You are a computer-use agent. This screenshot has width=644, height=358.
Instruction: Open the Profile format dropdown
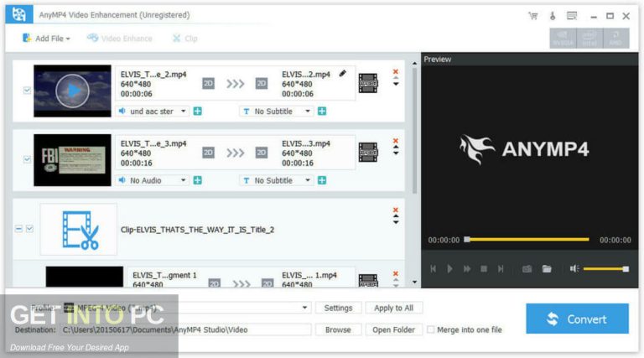click(x=187, y=308)
